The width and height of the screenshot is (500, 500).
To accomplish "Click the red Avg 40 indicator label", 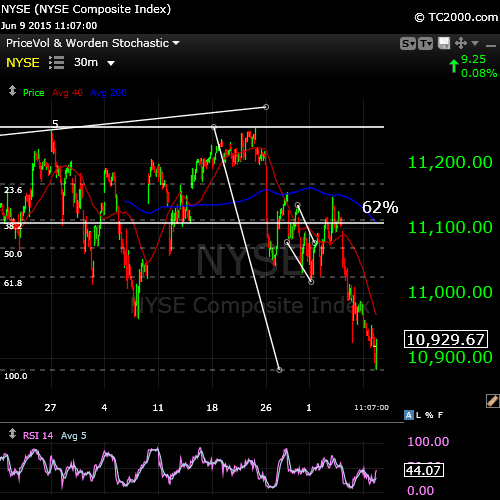I will pos(67,93).
